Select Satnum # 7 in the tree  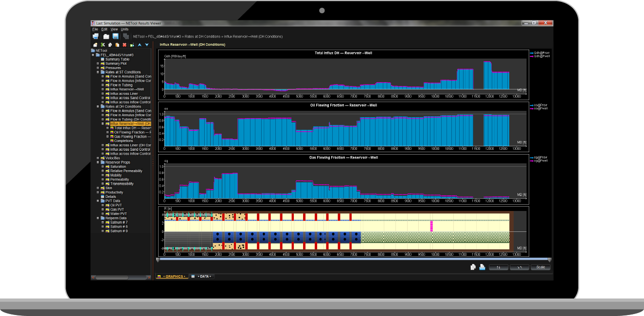pyautogui.click(x=119, y=222)
